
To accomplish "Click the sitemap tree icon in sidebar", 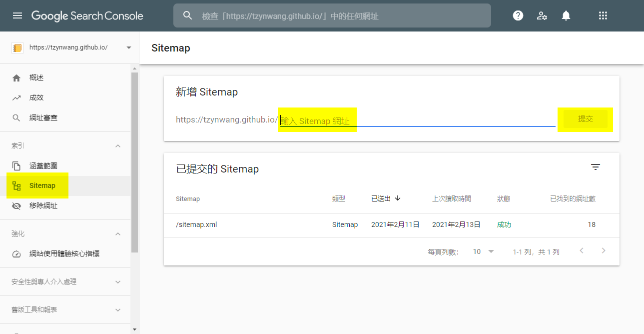I will coord(16,186).
